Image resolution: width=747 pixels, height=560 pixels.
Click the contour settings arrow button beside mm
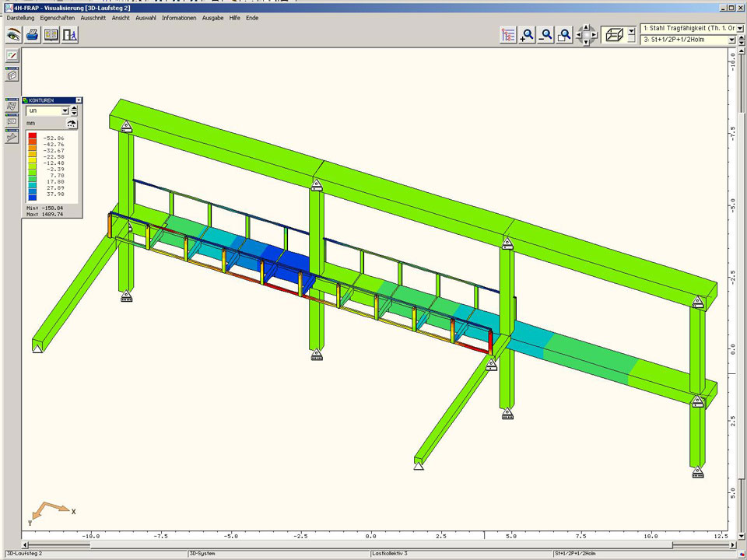(72, 124)
